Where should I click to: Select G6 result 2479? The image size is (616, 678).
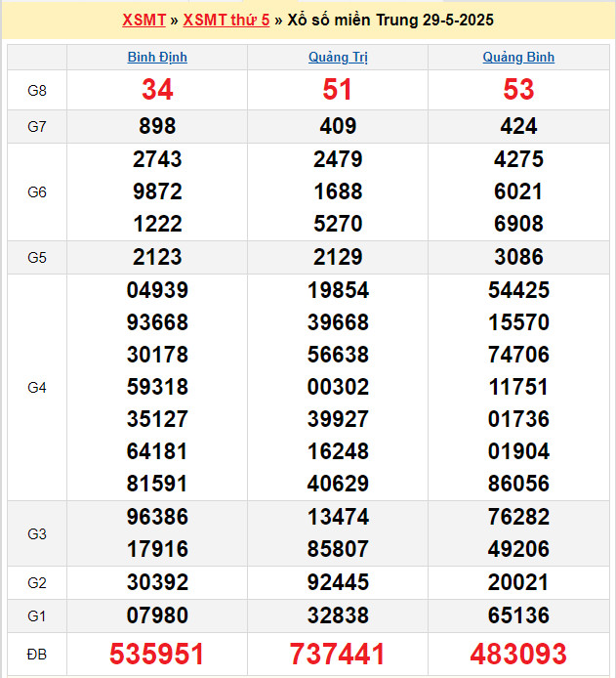[x=338, y=159]
